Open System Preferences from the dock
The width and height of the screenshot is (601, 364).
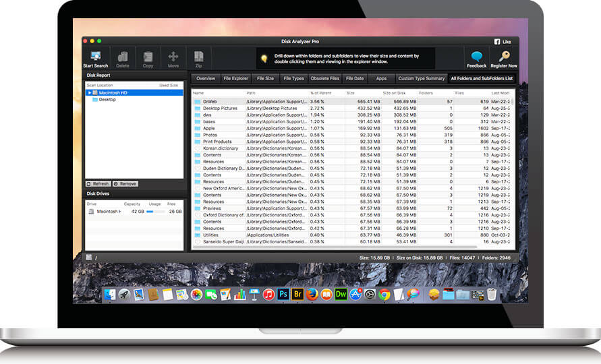point(370,295)
